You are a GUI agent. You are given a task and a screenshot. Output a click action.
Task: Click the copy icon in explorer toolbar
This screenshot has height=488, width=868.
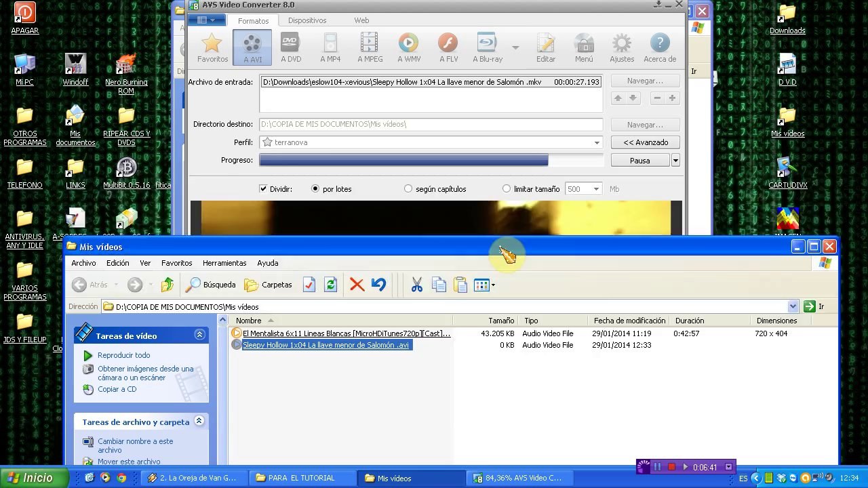click(x=438, y=285)
